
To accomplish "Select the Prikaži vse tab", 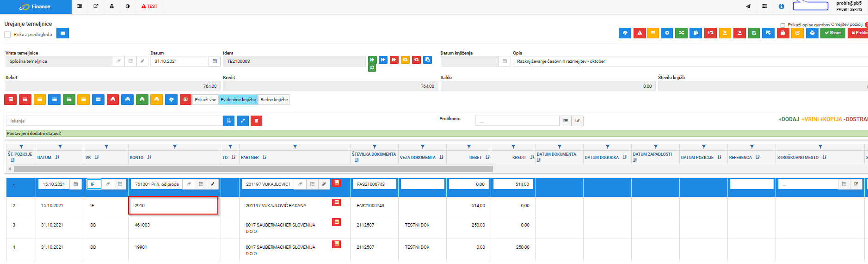I will tap(205, 100).
